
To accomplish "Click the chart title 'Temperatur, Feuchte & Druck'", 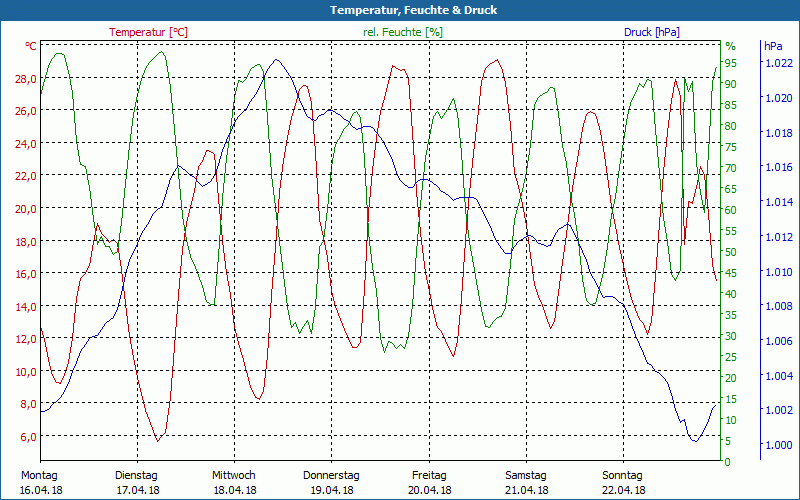I will point(413,10).
